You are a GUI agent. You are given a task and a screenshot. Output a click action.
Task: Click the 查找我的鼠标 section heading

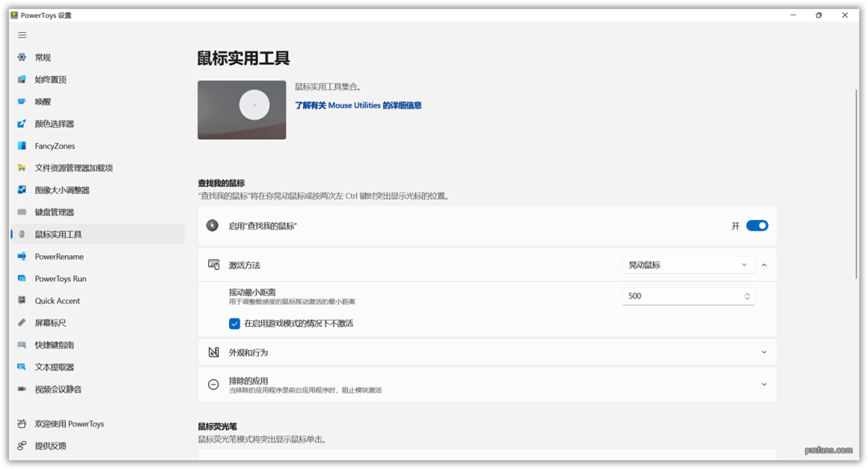[x=222, y=183]
